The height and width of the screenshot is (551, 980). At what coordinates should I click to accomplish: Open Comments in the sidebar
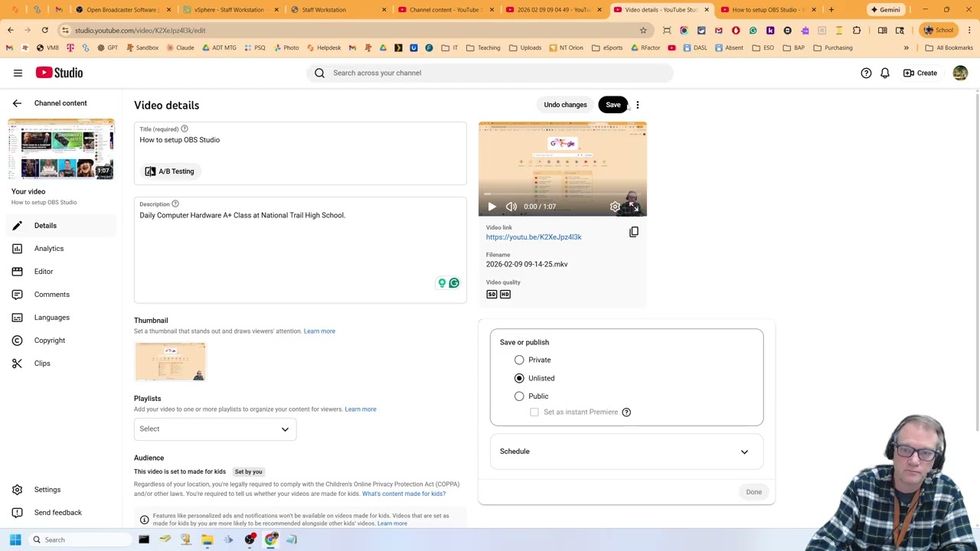click(61, 295)
